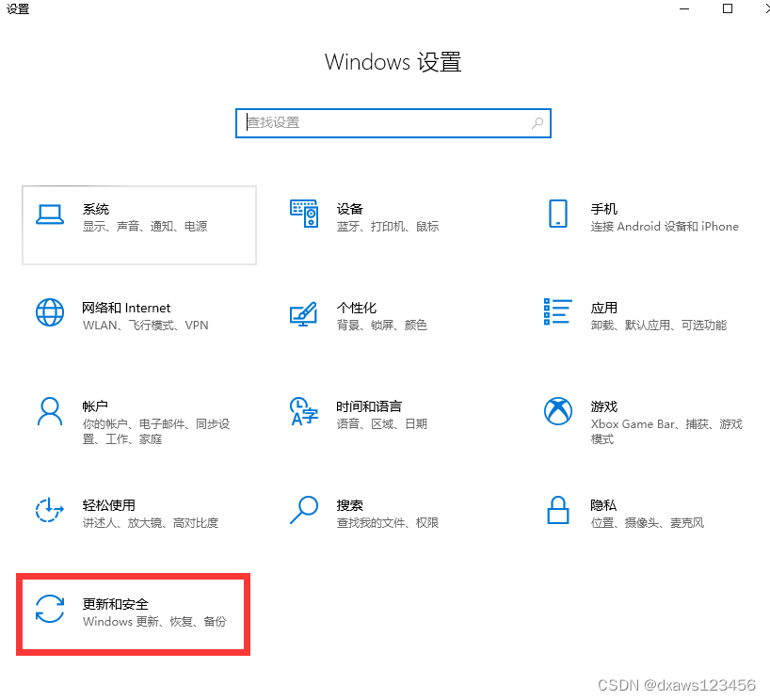The height and width of the screenshot is (700, 770).
Task: Open the 隐私 padlock icon
Action: click(558, 510)
